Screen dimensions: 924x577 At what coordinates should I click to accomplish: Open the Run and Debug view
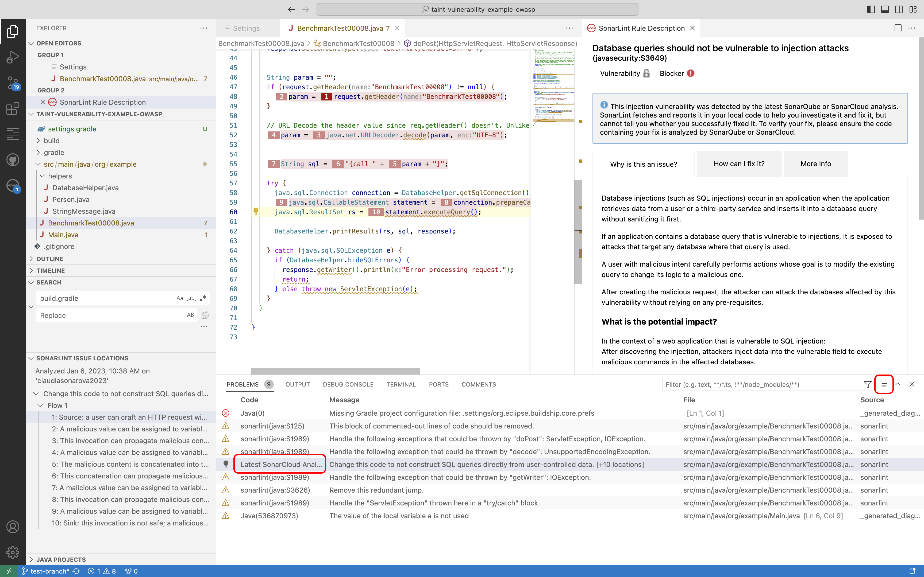click(13, 57)
